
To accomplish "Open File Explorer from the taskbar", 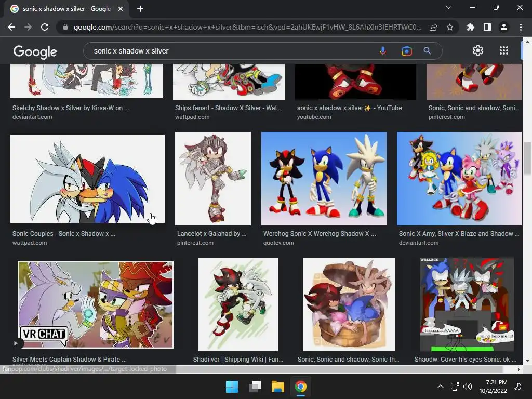I will click(277, 387).
